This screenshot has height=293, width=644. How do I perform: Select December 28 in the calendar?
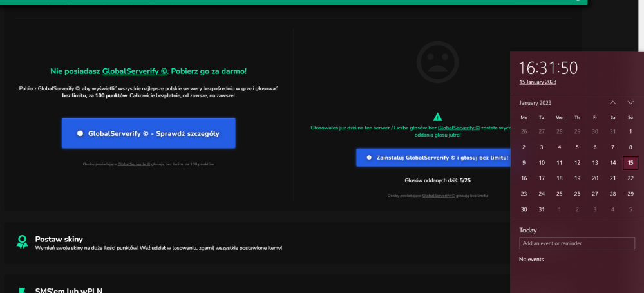pyautogui.click(x=560, y=131)
